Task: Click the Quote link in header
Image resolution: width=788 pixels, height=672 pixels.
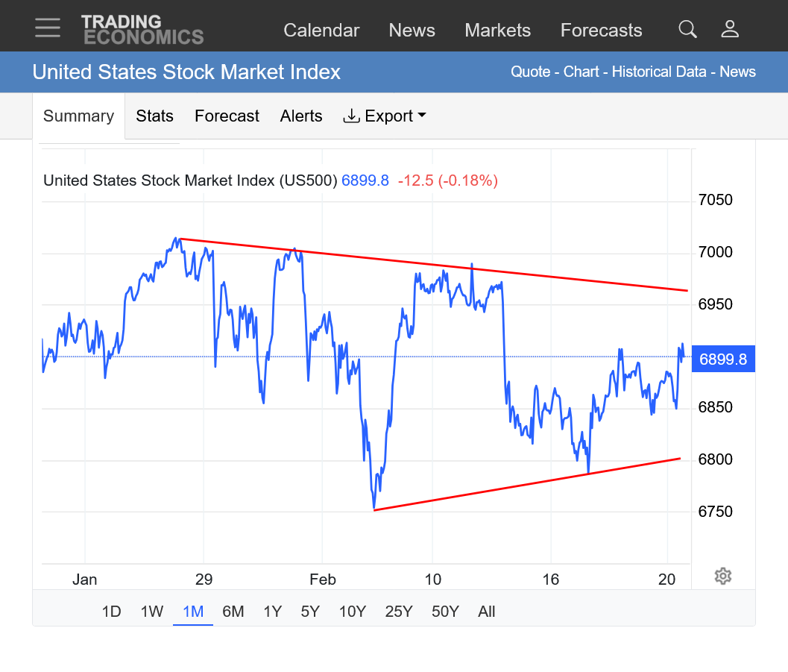Action: tap(530, 72)
